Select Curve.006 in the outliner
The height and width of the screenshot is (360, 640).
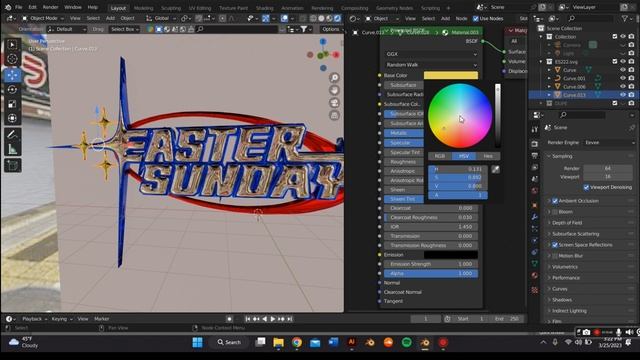tap(574, 87)
